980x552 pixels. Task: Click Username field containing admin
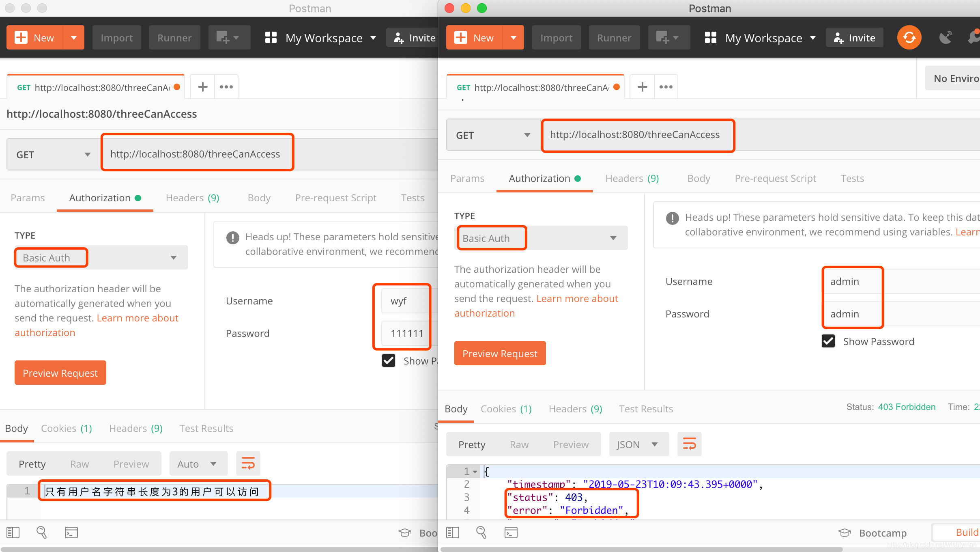tap(900, 281)
